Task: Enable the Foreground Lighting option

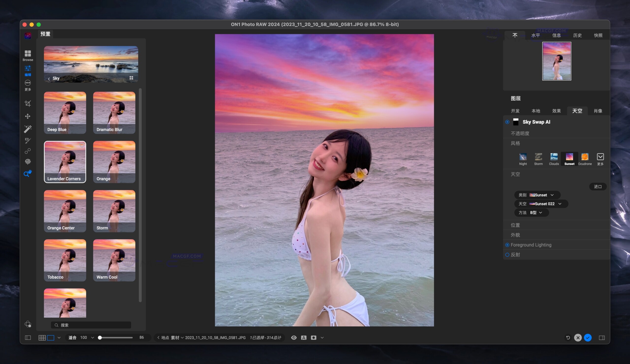Action: (507, 245)
